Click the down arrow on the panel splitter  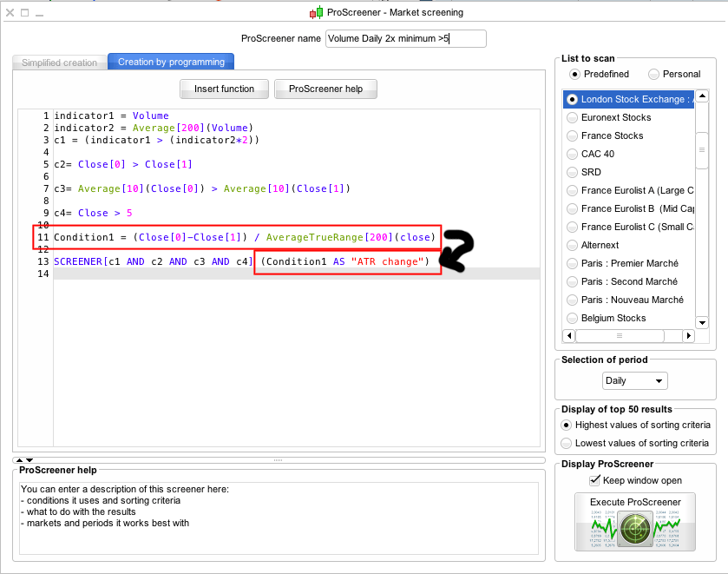click(30, 459)
